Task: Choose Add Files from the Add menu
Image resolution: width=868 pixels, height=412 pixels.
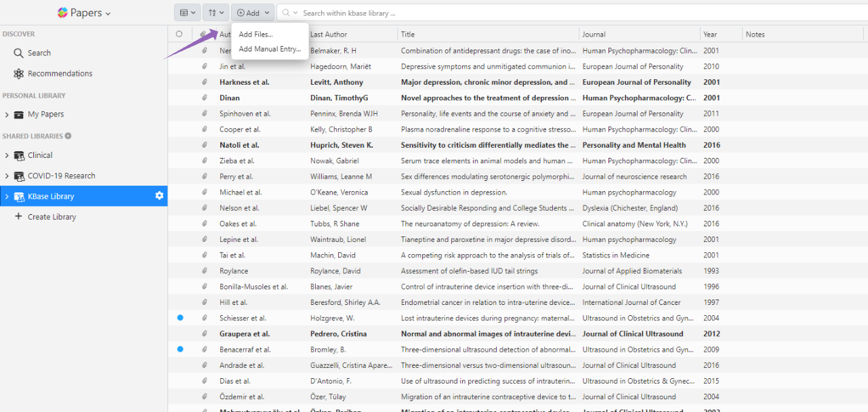Action: tap(255, 33)
